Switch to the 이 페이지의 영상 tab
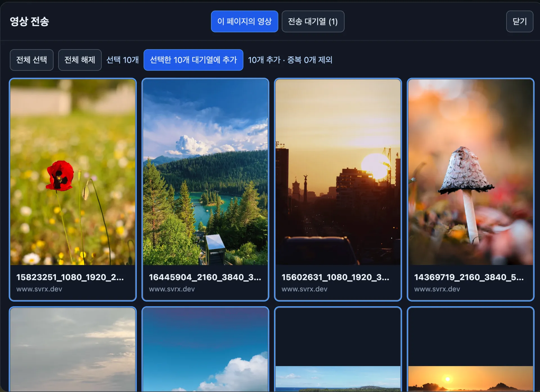The height and width of the screenshot is (392, 540). coord(244,21)
